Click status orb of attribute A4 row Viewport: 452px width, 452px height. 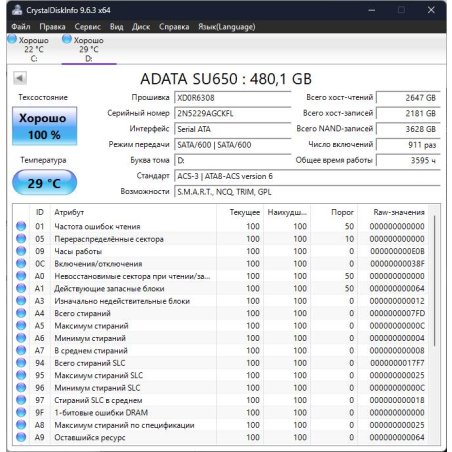pyautogui.click(x=21, y=313)
